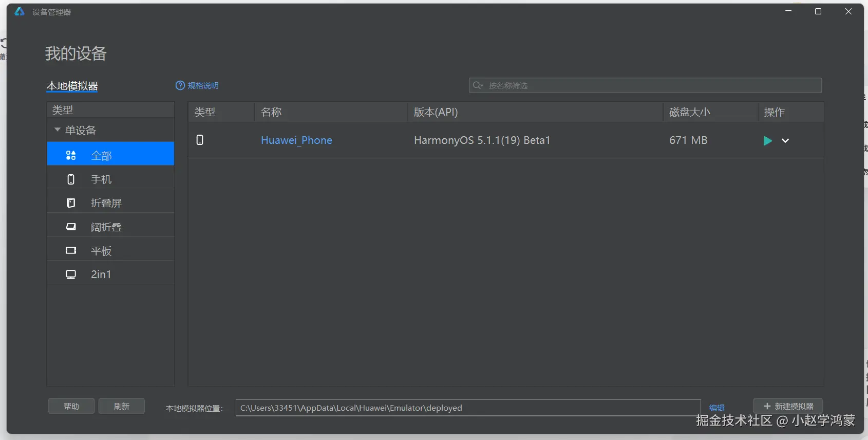This screenshot has height=440, width=868.
Task: Click the DevEco app icon in title bar
Action: pyautogui.click(x=20, y=11)
